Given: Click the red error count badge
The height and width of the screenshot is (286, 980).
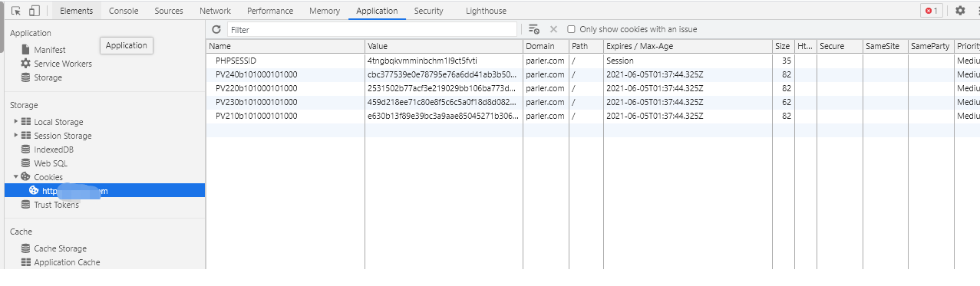Looking at the screenshot, I should [932, 11].
